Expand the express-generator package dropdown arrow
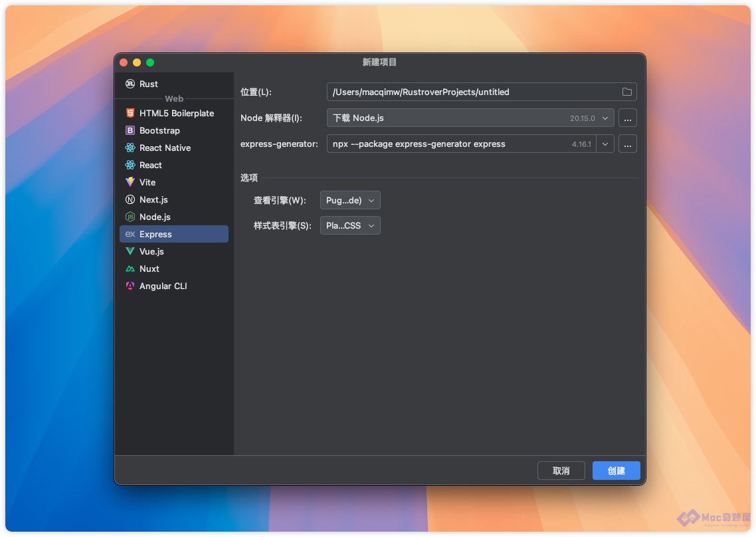 (x=605, y=144)
